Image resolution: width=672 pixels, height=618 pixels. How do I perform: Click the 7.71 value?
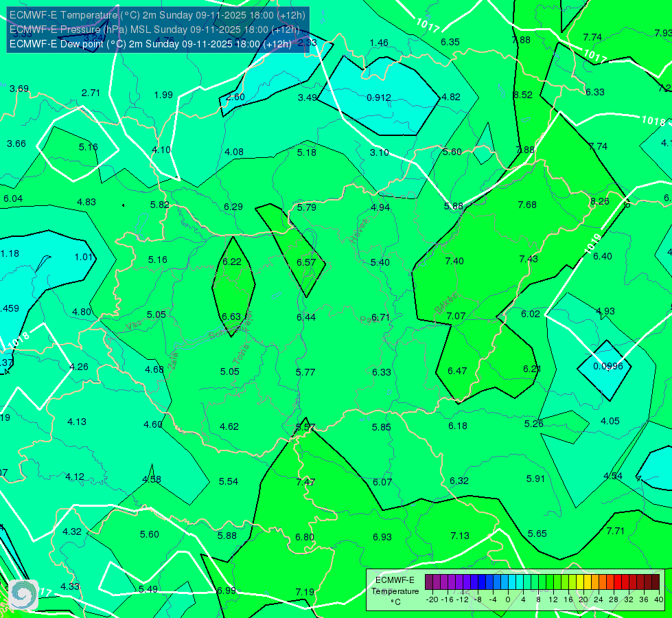pyautogui.click(x=616, y=531)
